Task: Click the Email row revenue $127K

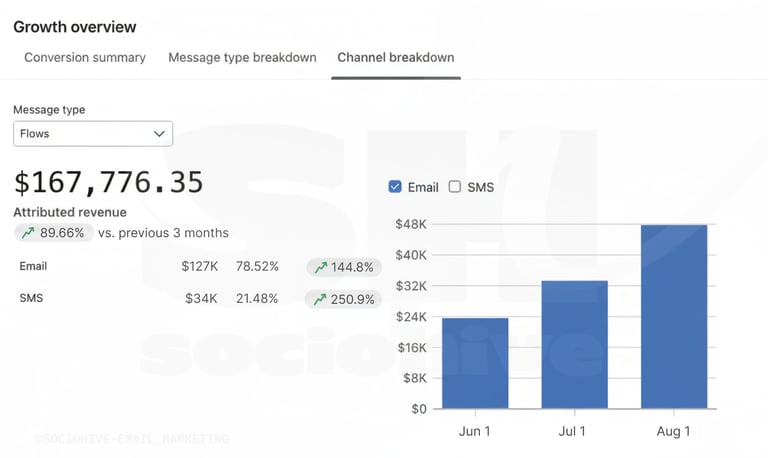Action: (x=199, y=267)
